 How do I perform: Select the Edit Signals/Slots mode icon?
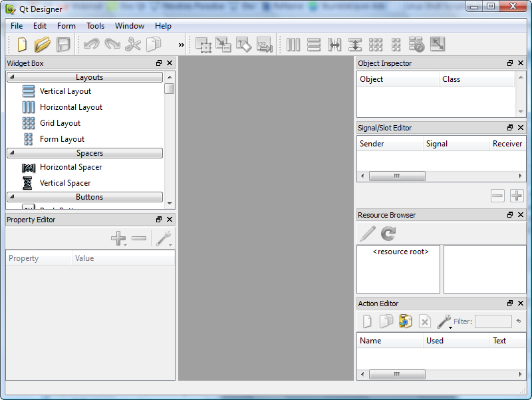point(223,45)
